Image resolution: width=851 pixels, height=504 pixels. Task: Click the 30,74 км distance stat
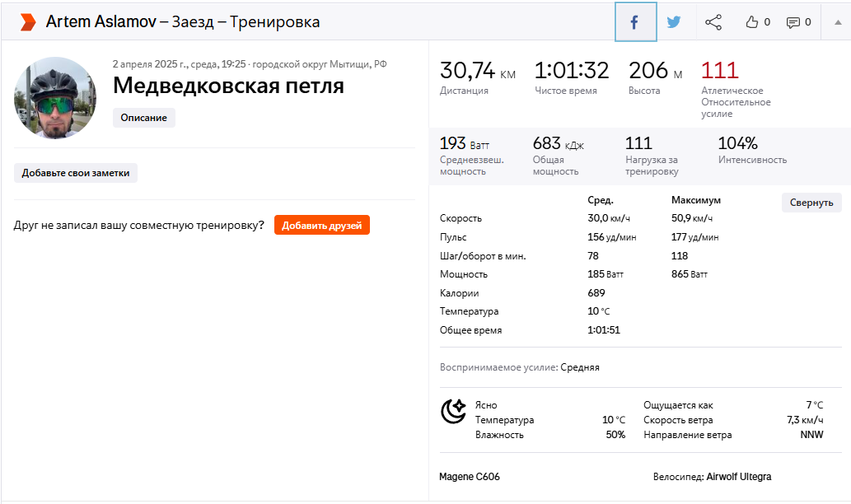pyautogui.click(x=477, y=72)
